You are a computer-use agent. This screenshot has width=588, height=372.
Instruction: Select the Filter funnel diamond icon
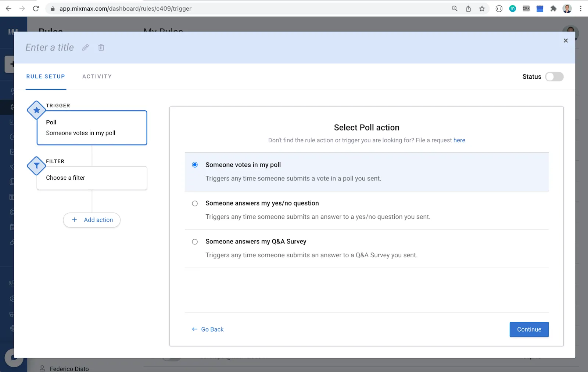36,166
